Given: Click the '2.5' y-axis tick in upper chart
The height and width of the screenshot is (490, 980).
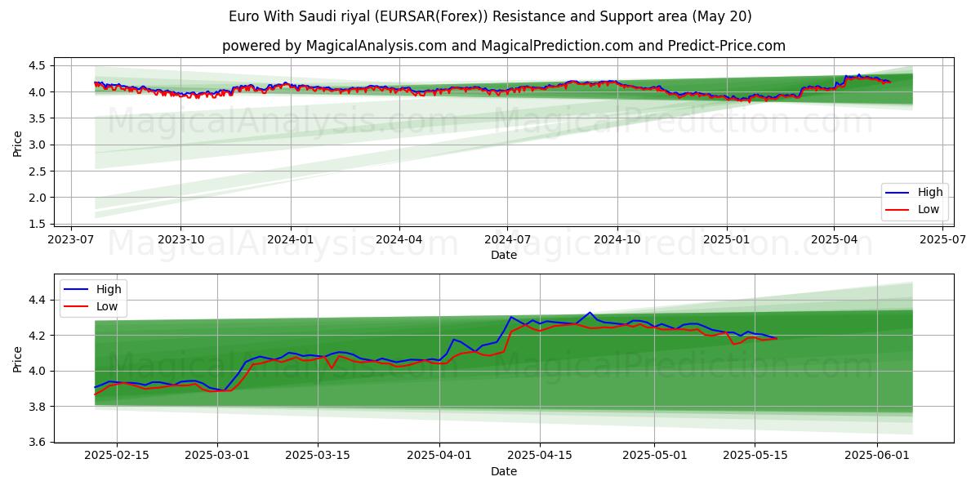Looking at the screenshot, I should tap(37, 171).
